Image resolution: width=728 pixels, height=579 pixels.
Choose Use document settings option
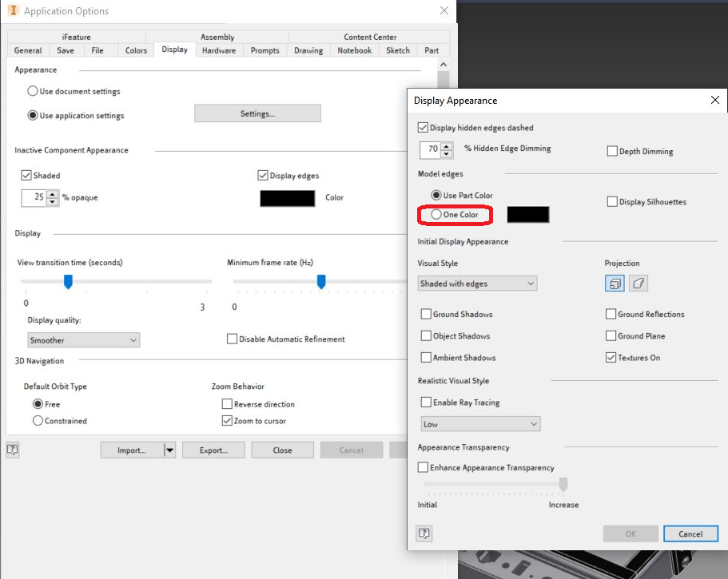[33, 91]
